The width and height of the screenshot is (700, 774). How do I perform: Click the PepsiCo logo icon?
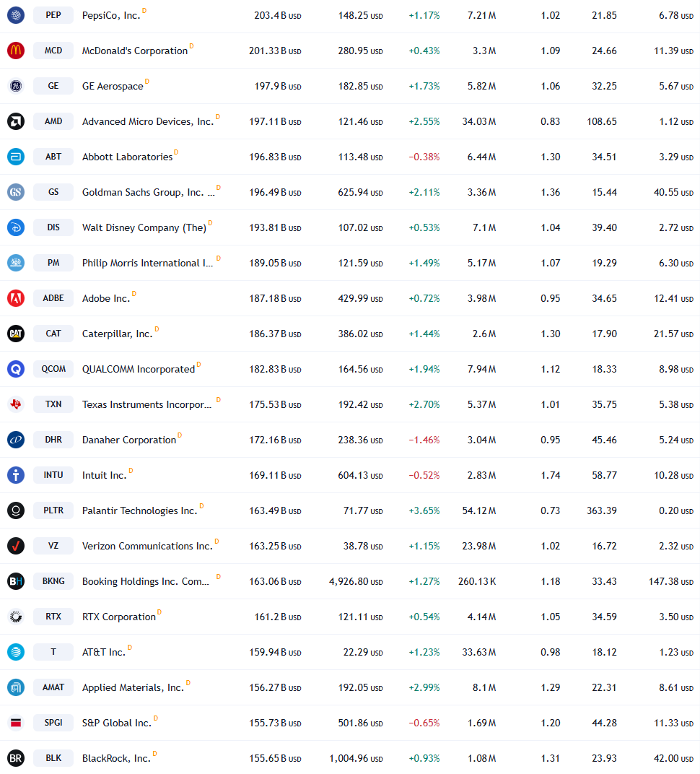tap(16, 15)
